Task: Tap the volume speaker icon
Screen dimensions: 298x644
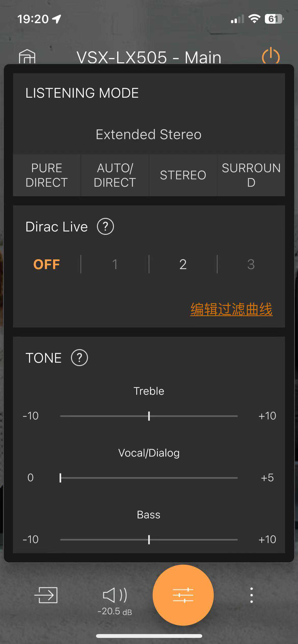Action: (115, 595)
